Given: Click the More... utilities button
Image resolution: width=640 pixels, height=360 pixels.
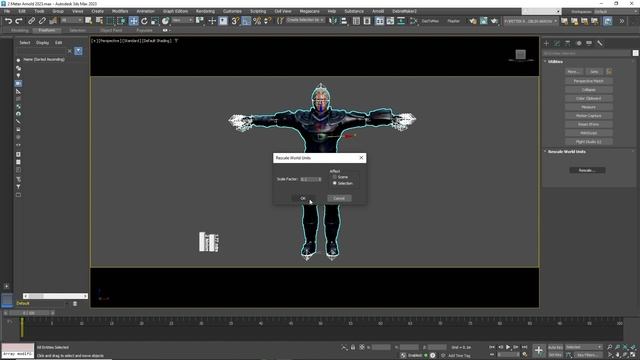Looking at the screenshot, I should click(x=574, y=71).
